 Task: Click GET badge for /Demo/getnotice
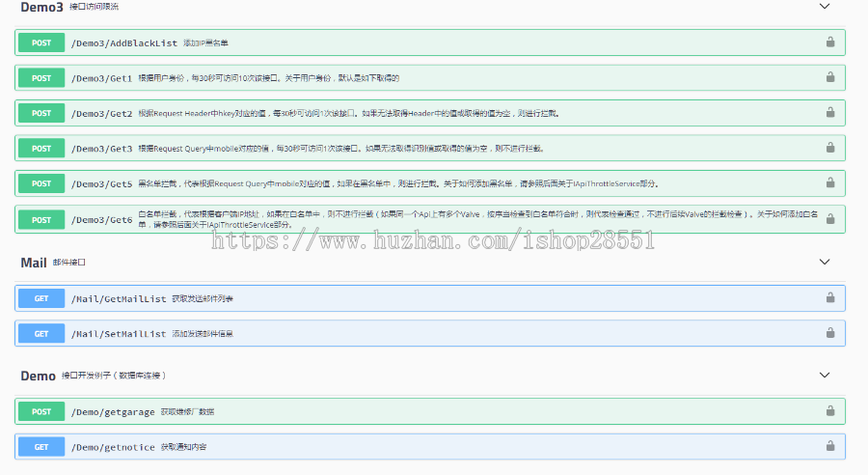(x=41, y=447)
